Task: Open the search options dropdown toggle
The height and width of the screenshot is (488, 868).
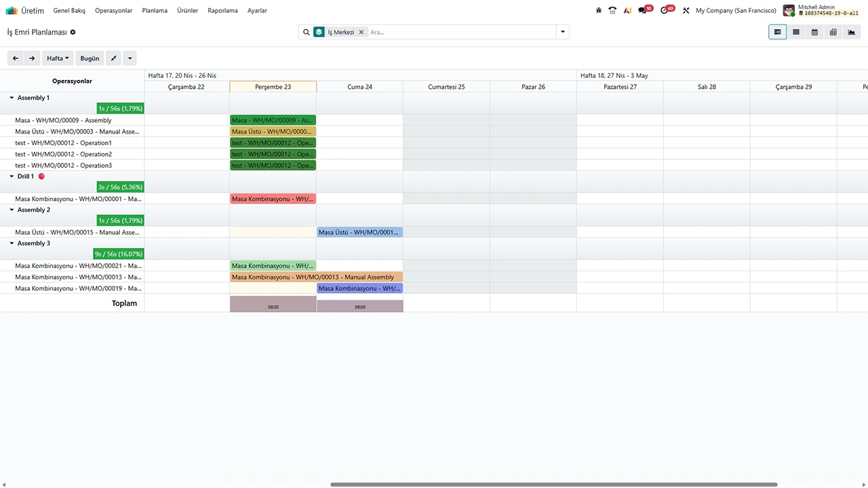Action: (x=562, y=32)
